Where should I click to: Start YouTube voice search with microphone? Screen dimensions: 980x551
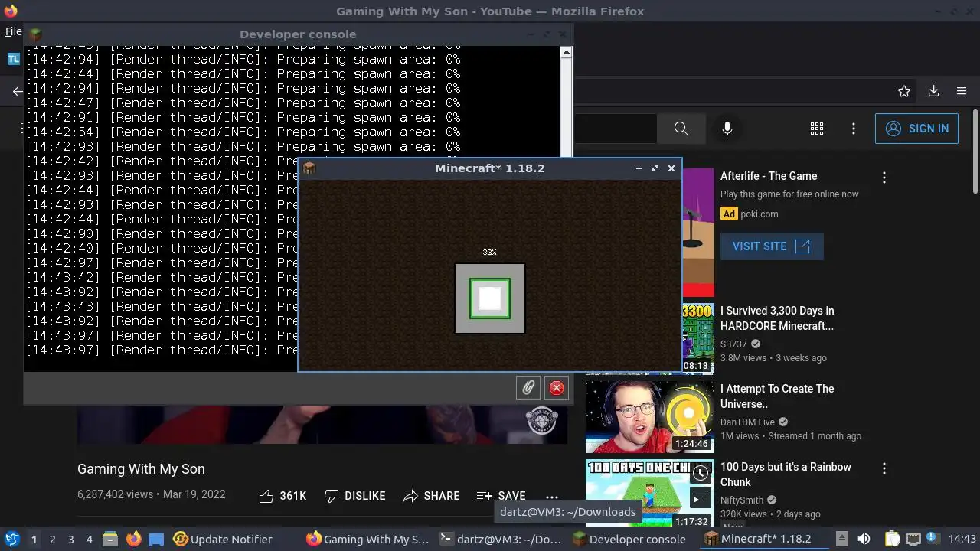(727, 129)
